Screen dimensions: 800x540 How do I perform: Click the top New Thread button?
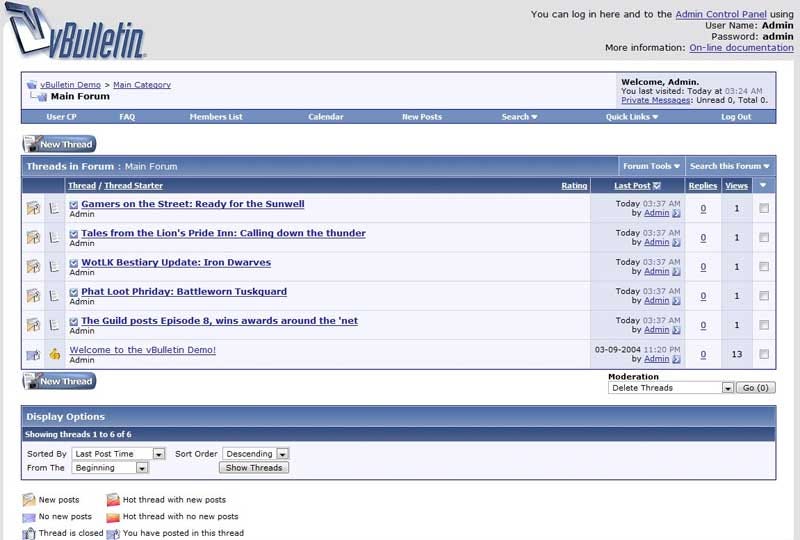coord(59,144)
